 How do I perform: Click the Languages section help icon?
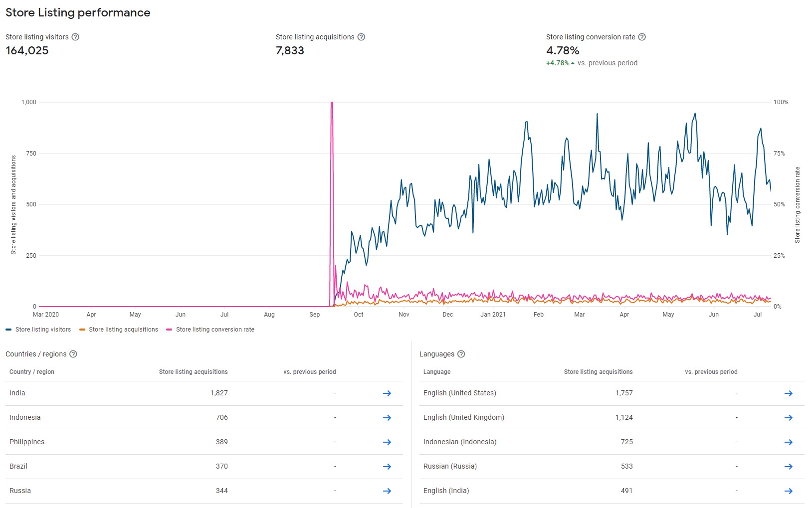pos(461,354)
